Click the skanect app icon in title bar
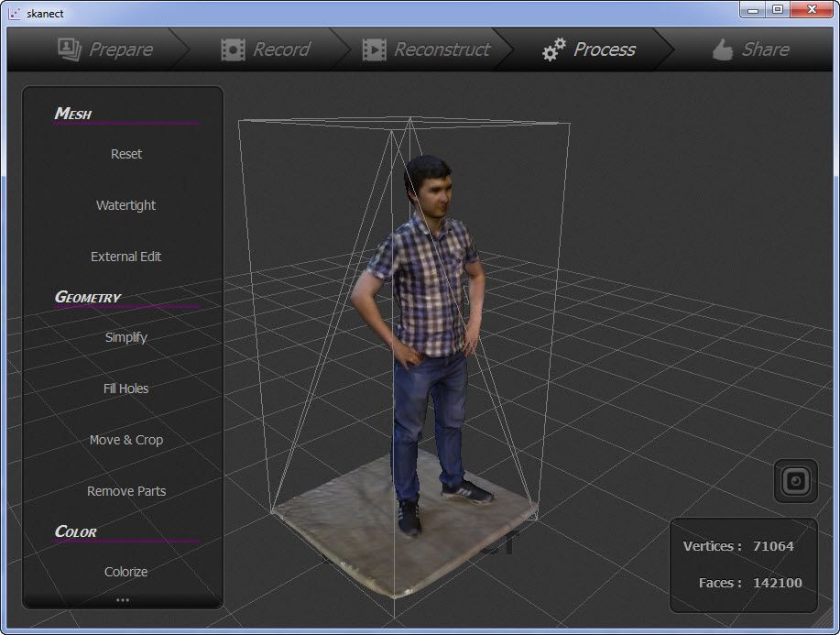 point(14,13)
